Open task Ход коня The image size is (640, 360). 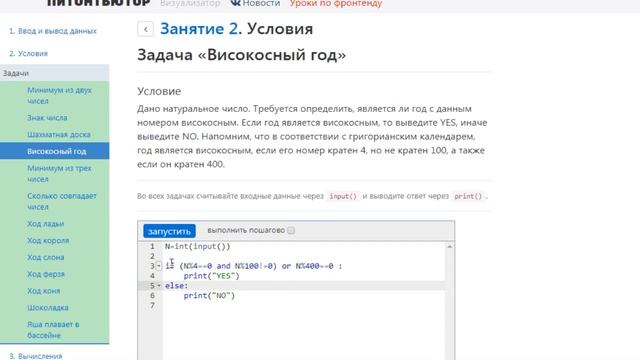[44, 291]
